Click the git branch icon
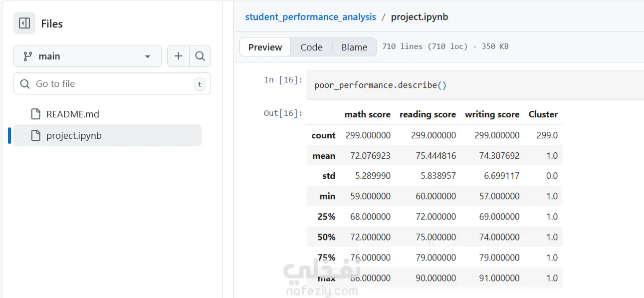Viewport: 644px width, 298px height. click(x=28, y=56)
